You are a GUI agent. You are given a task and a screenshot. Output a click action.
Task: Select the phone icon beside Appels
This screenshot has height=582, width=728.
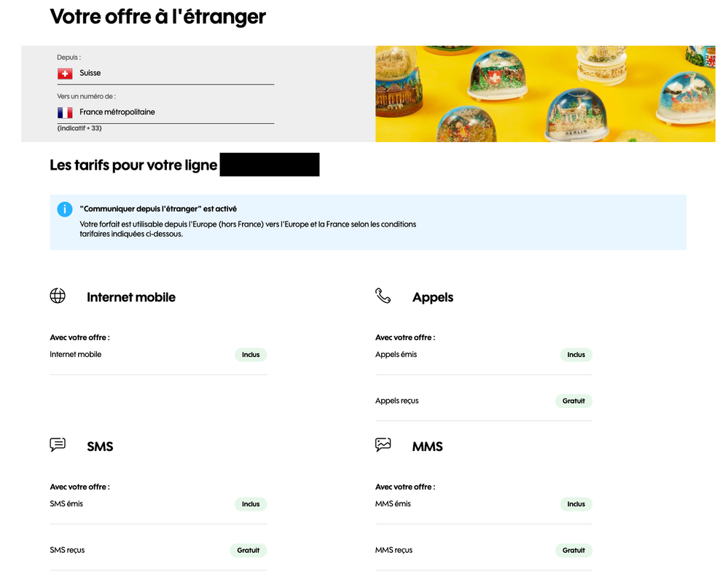pyautogui.click(x=383, y=296)
